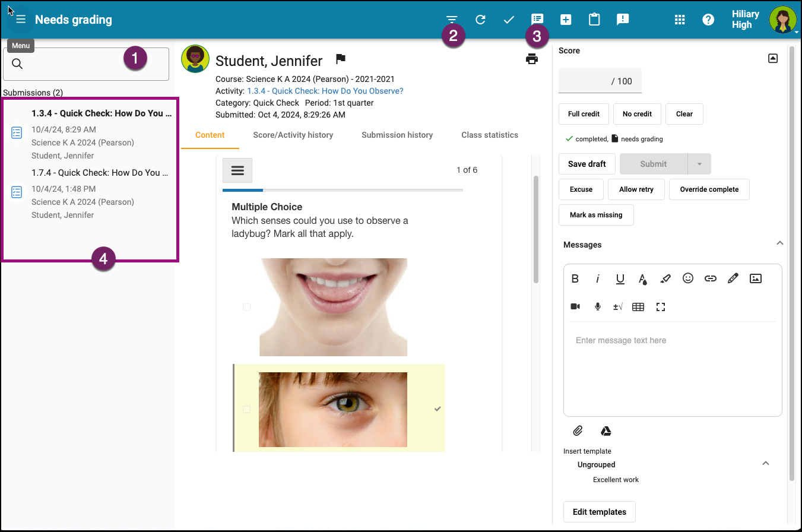The height and width of the screenshot is (532, 802).
Task: Check the eye image answer checkbox
Action: coord(247,409)
